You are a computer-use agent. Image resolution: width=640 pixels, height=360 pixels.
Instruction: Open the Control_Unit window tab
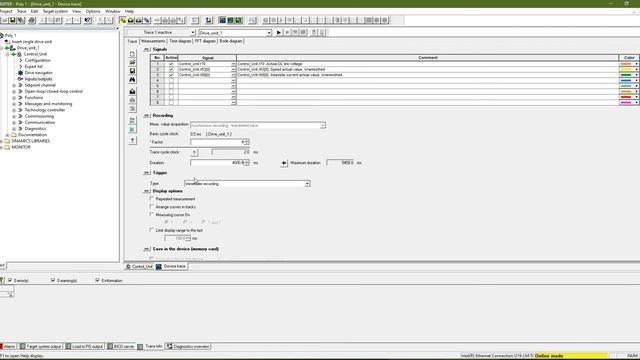(139, 267)
